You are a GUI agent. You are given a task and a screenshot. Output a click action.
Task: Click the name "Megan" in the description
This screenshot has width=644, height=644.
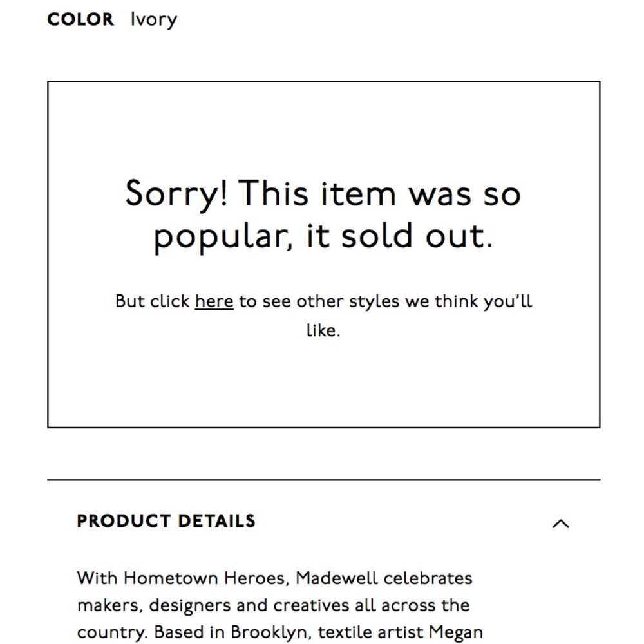[x=456, y=633]
